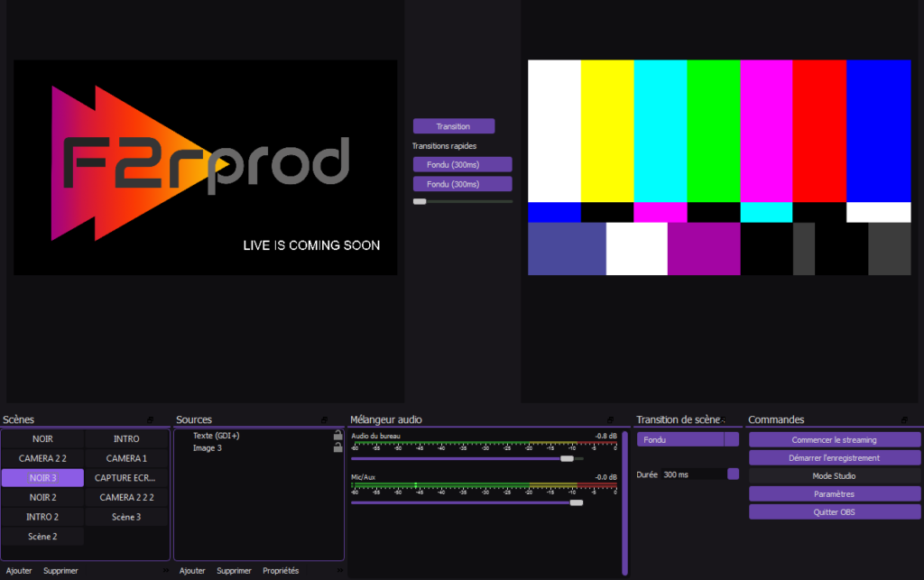This screenshot has height=580, width=924.
Task: Click the -0.0 dB level readout
Action: pos(605,477)
